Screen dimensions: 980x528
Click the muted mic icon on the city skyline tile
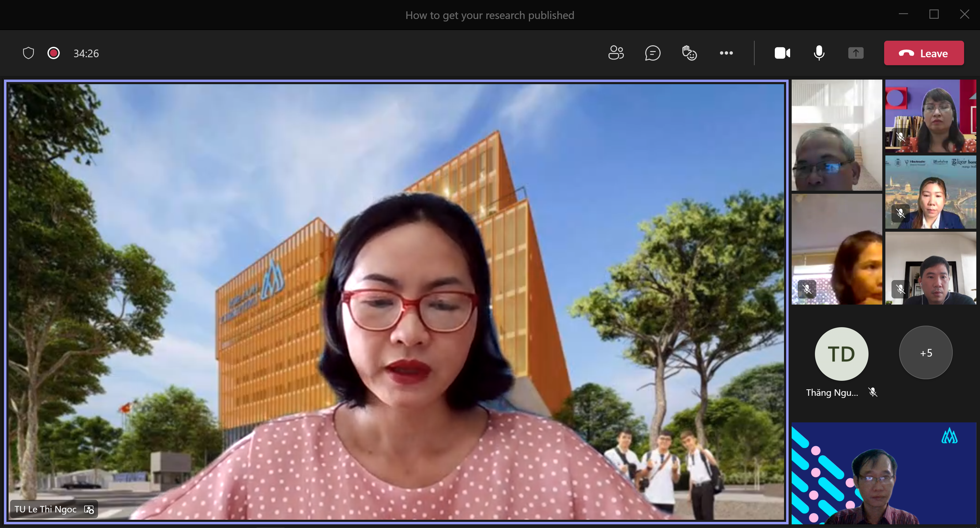900,213
